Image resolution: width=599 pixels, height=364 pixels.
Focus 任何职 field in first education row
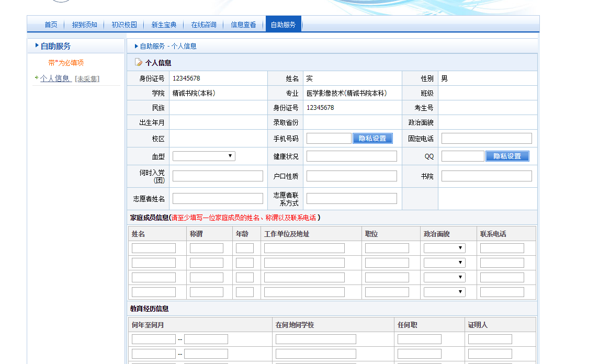(420, 339)
